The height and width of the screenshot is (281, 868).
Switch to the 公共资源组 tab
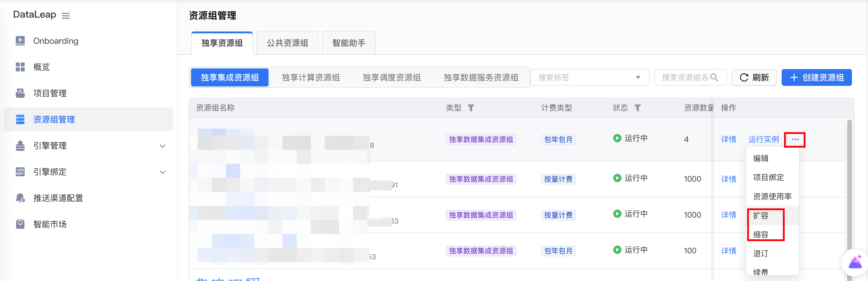(x=288, y=43)
